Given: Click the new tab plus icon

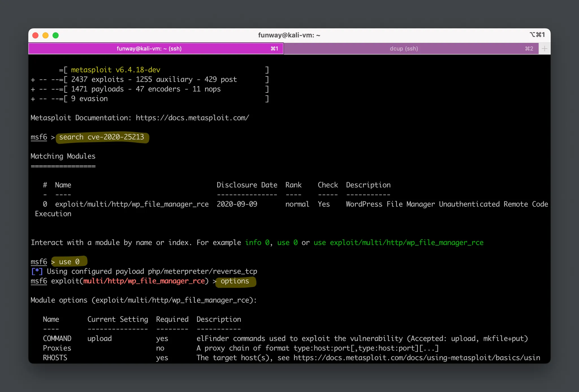Looking at the screenshot, I should (545, 49).
